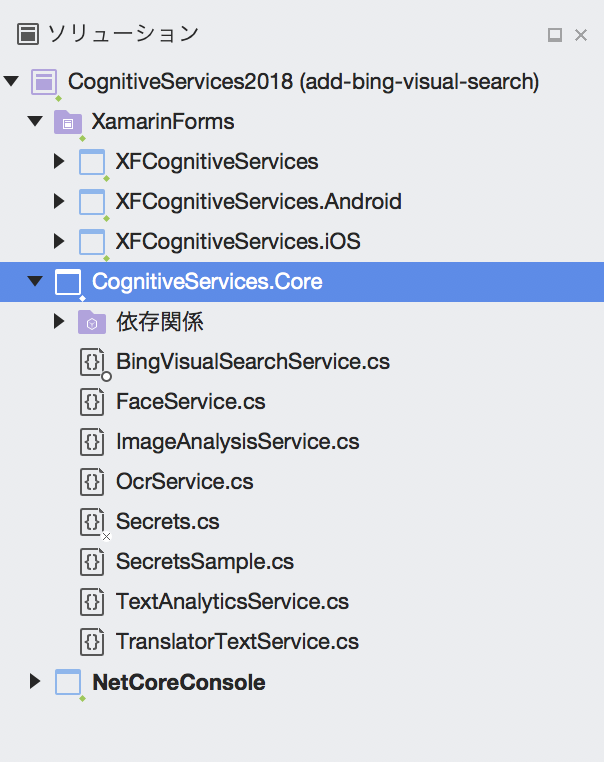Click the BingVisualSearchService.cs file icon

(92, 362)
